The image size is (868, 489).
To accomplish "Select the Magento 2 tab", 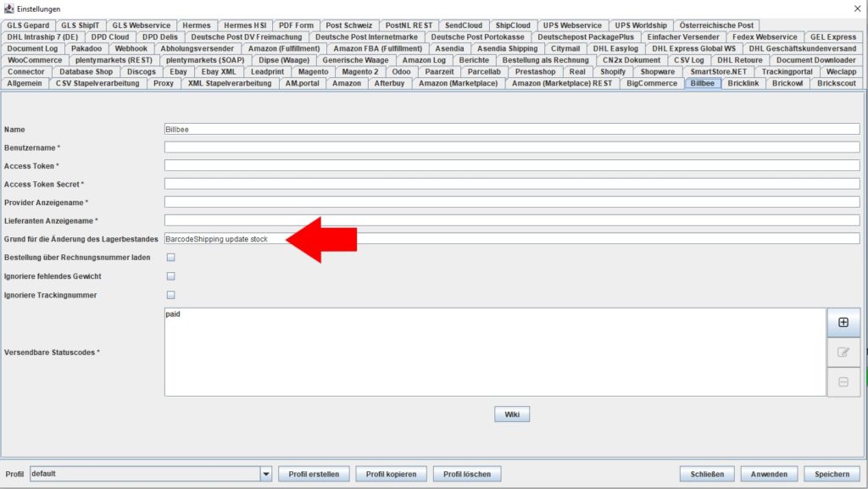I will [360, 72].
